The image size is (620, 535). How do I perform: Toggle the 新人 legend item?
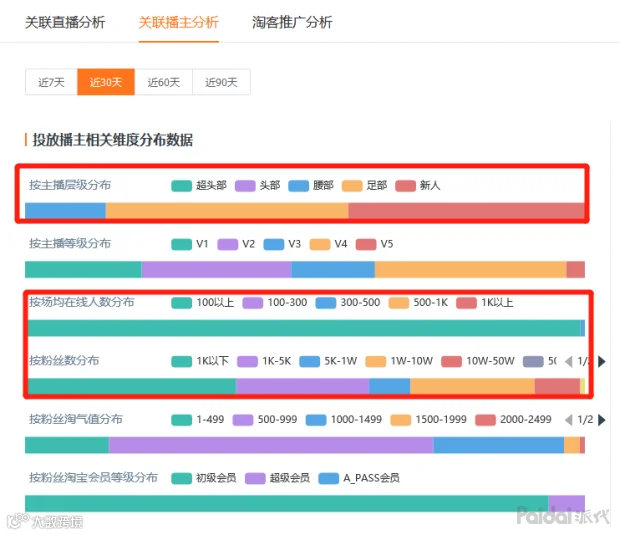(x=418, y=185)
